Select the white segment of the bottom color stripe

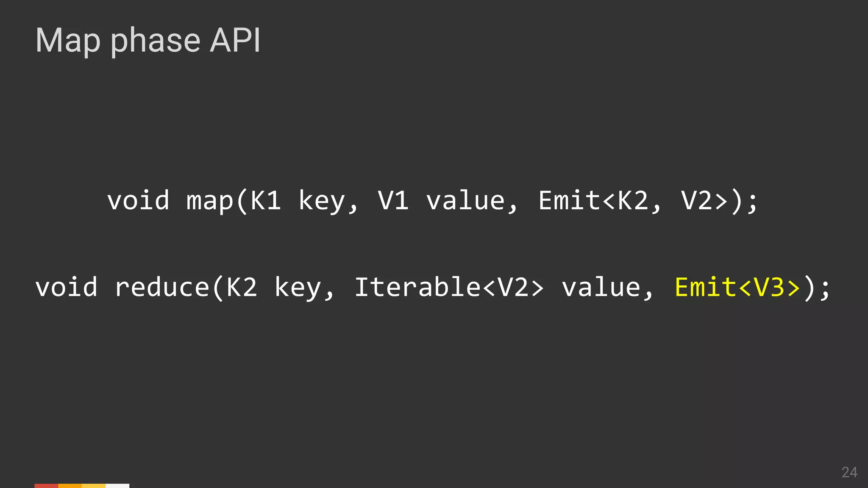tap(117, 485)
